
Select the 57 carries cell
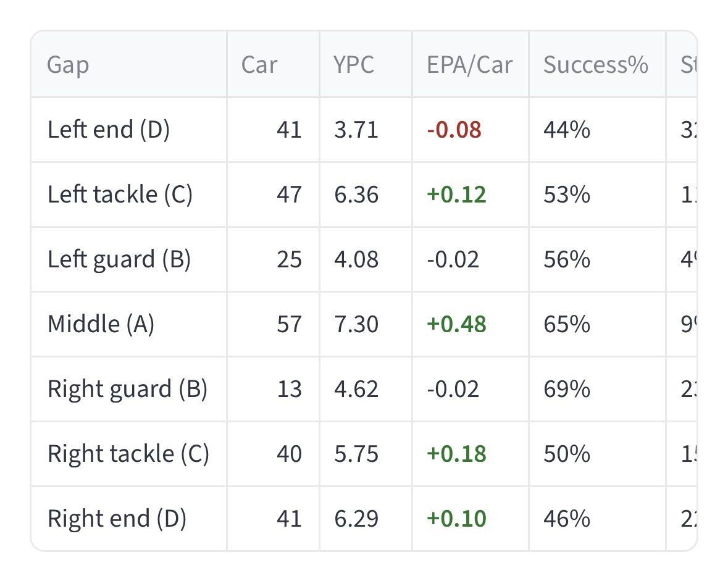pos(289,324)
